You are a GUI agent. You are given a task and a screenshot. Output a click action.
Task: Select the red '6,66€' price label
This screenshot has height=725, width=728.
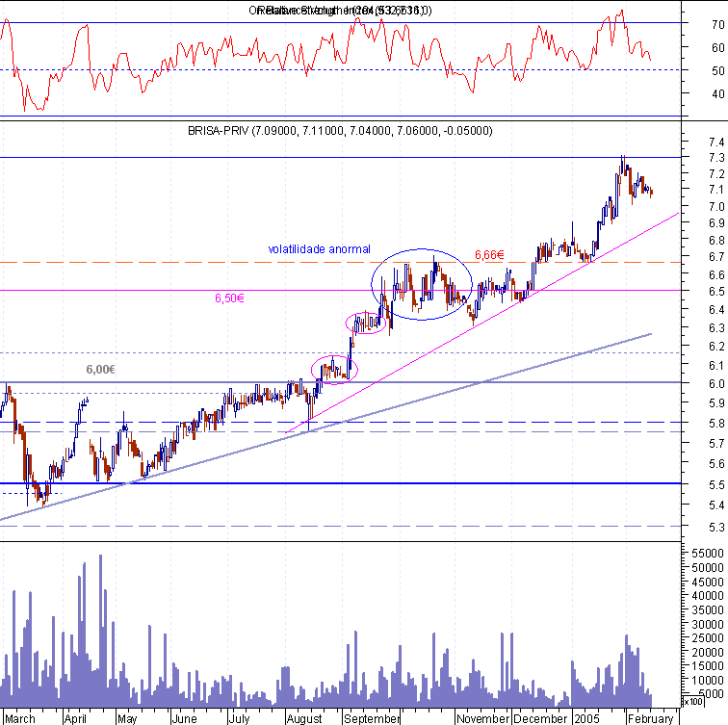[x=489, y=255]
